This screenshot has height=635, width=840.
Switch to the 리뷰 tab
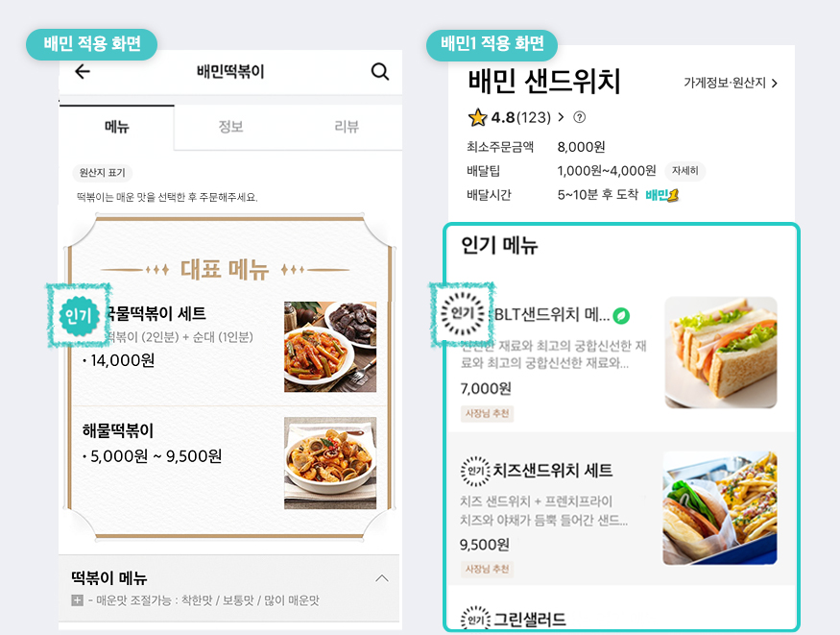click(346, 127)
